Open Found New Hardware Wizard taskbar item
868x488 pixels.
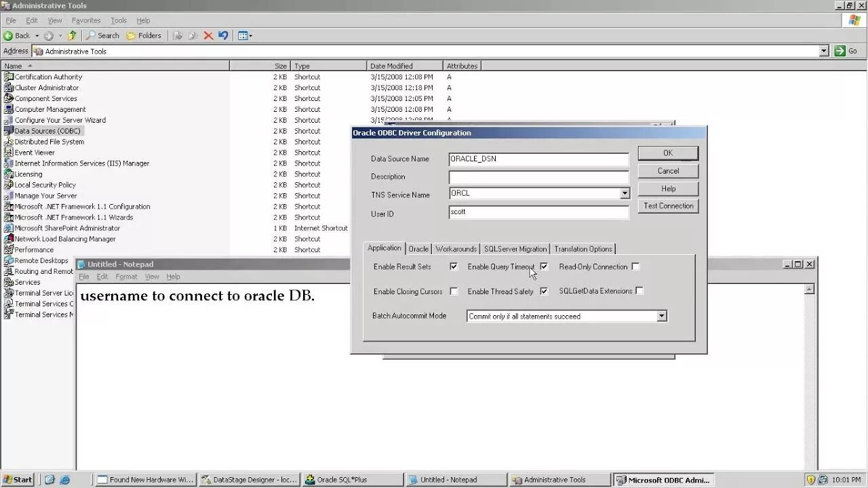click(145, 480)
